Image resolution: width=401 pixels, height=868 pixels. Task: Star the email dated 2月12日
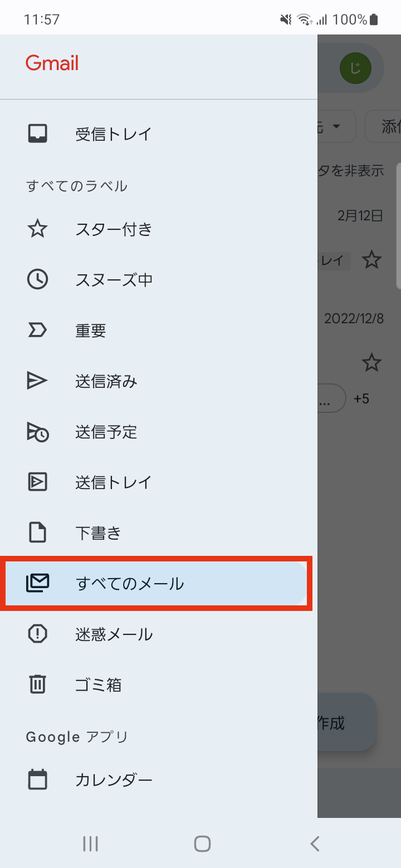371,260
